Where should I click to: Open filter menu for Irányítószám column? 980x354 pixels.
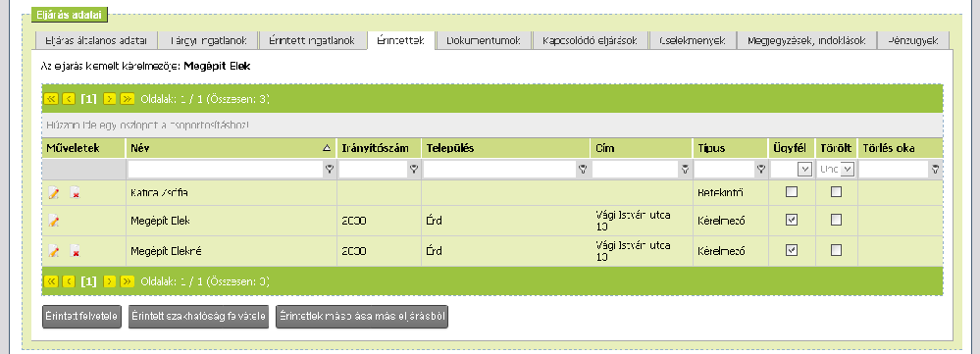[413, 170]
